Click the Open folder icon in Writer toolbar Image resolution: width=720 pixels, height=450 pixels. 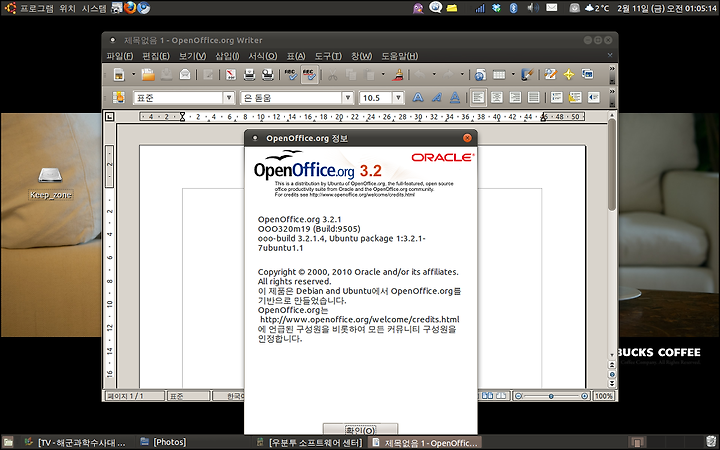[148, 74]
